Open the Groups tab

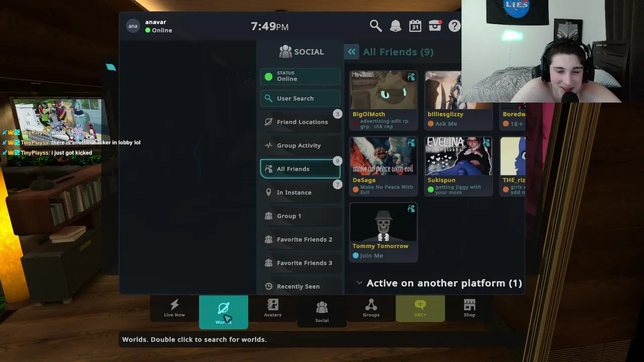[x=371, y=308]
